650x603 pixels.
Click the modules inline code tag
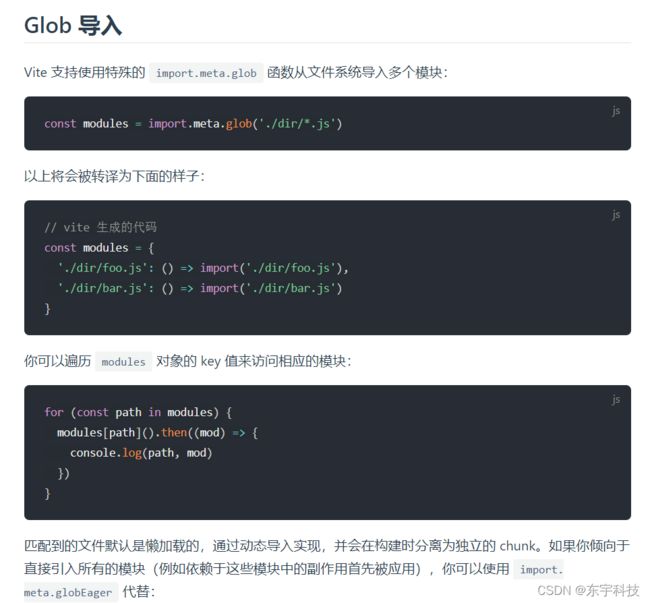124,362
